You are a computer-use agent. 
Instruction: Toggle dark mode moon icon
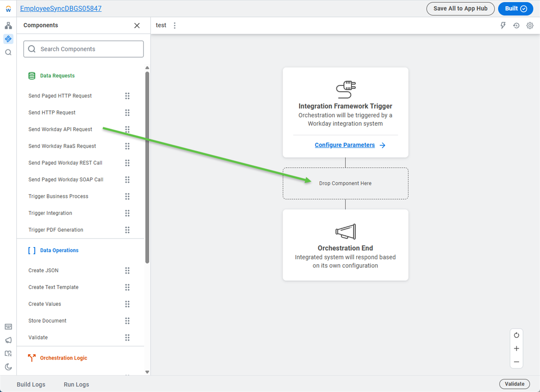[x=8, y=367]
